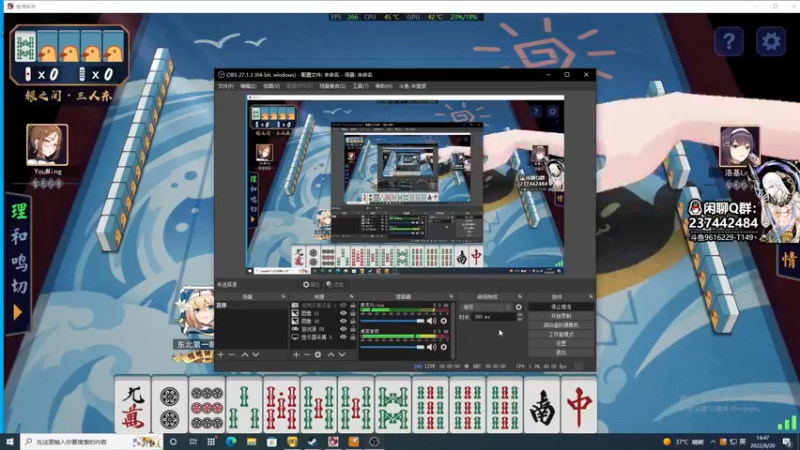Open Microsoft Edge from the taskbar
This screenshot has height=450, width=800.
[x=231, y=442]
